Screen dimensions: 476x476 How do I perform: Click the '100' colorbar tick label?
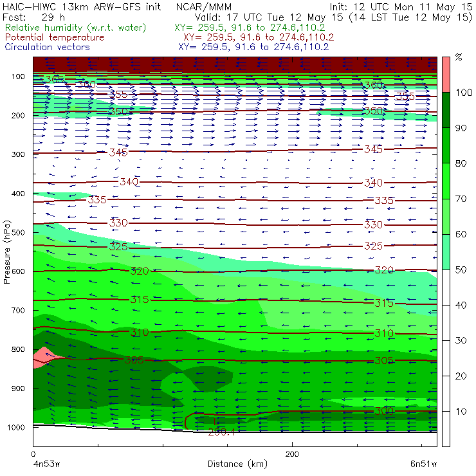[x=464, y=92]
